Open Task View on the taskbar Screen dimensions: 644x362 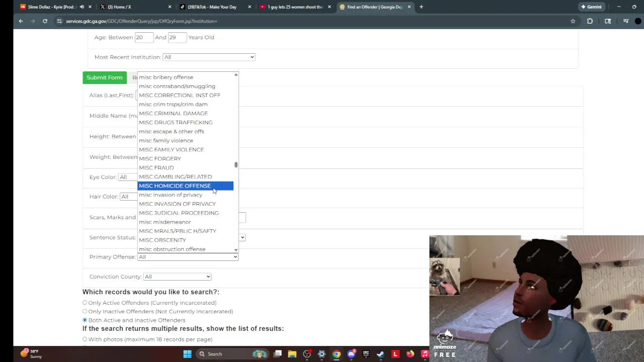click(277, 354)
